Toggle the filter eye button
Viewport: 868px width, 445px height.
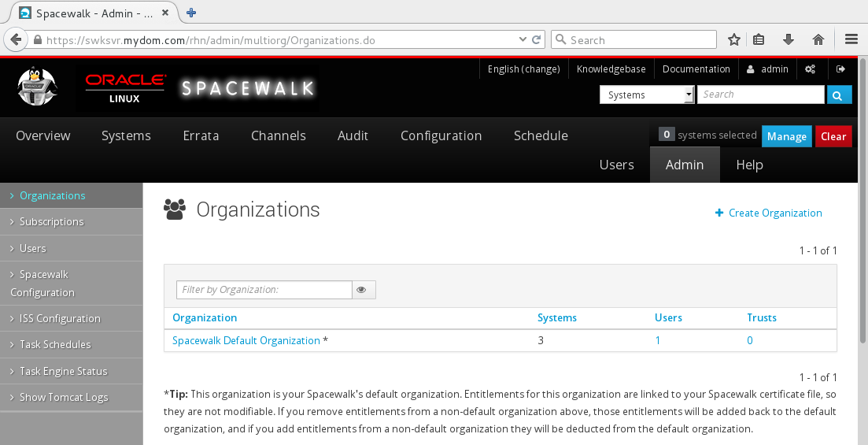364,290
